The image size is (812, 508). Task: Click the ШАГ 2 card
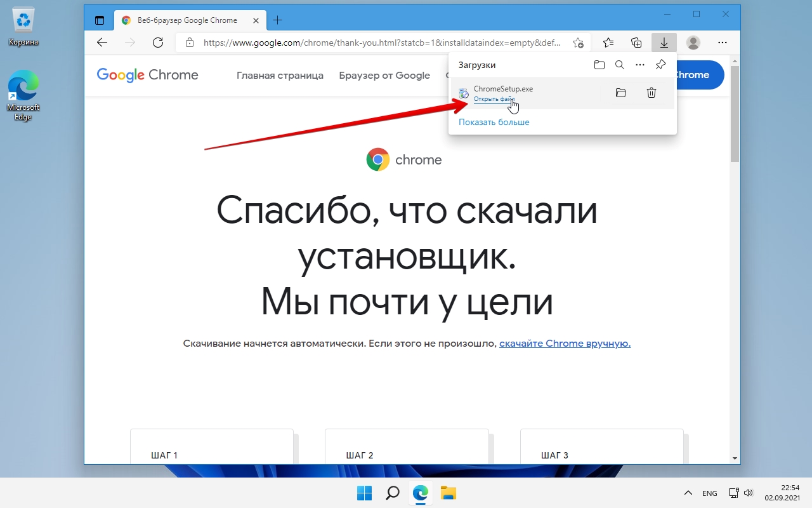click(x=407, y=447)
